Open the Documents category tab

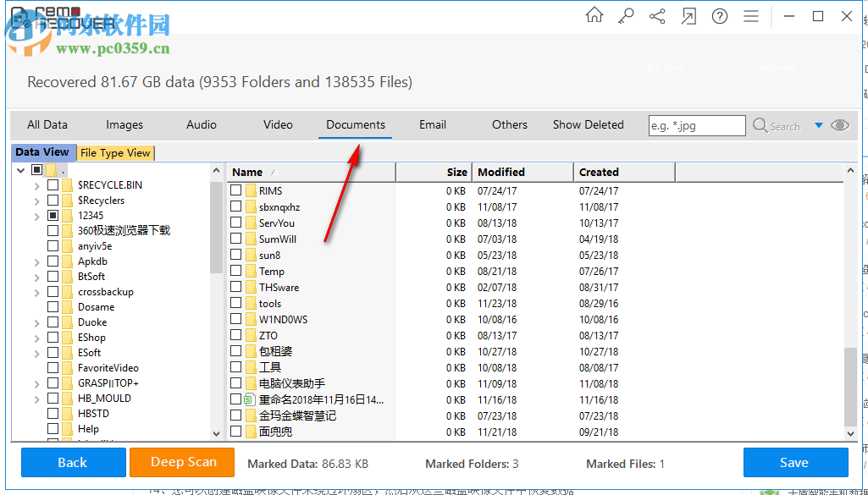[x=355, y=124]
